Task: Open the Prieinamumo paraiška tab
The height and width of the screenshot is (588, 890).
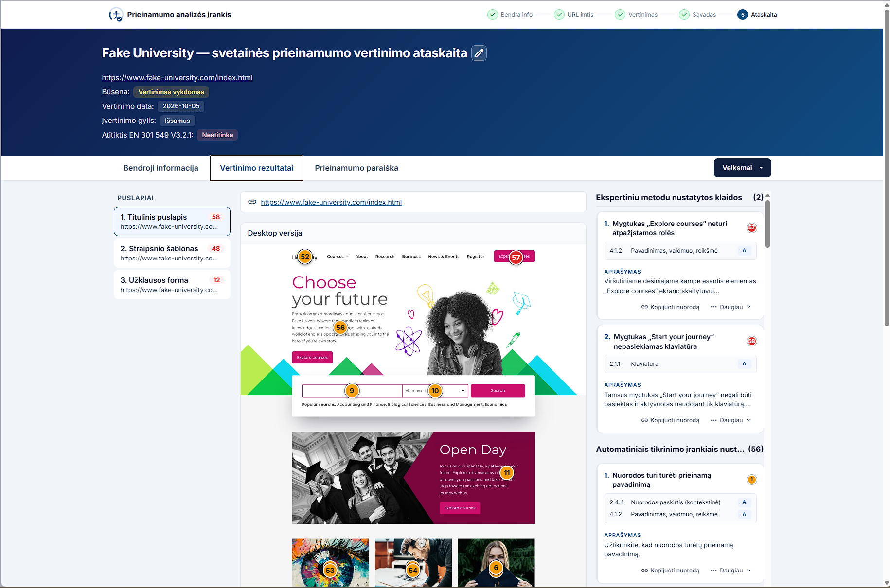Action: tap(356, 168)
